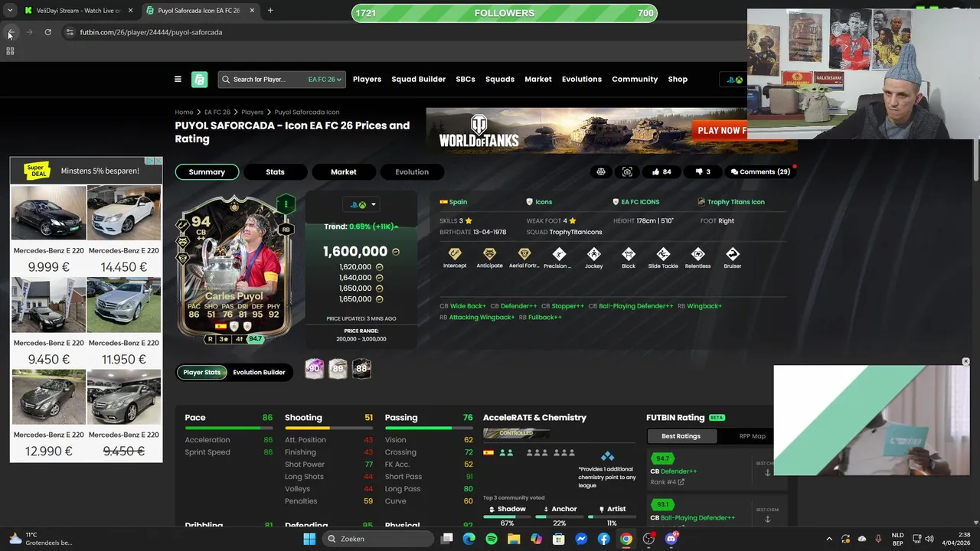Click the screenshot camera icon
980x551 pixels.
click(627, 171)
